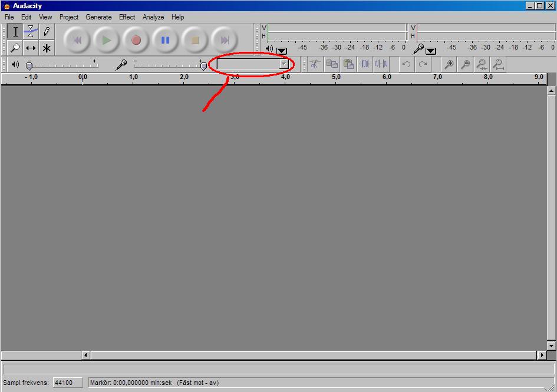The width and height of the screenshot is (557, 392).
Task: Adjust the output volume slider
Action: click(x=29, y=65)
